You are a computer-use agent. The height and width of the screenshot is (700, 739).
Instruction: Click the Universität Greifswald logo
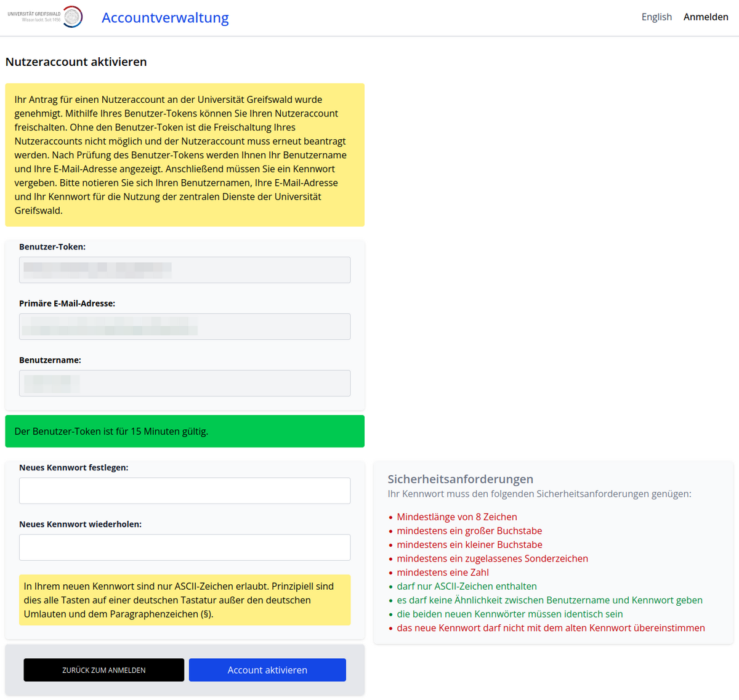[x=45, y=17]
